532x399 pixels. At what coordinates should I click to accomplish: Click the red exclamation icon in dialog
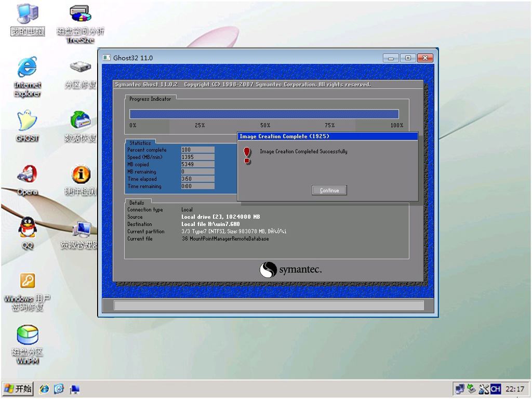pyautogui.click(x=247, y=155)
